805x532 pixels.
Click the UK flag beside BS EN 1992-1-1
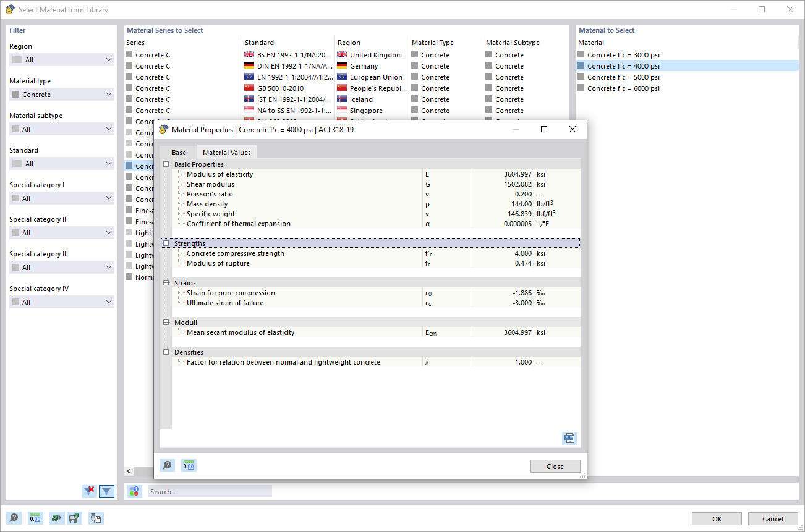coord(249,54)
